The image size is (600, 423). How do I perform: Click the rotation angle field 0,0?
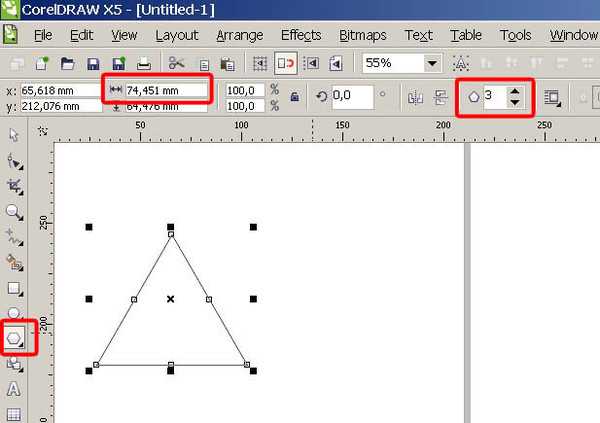coord(352,96)
